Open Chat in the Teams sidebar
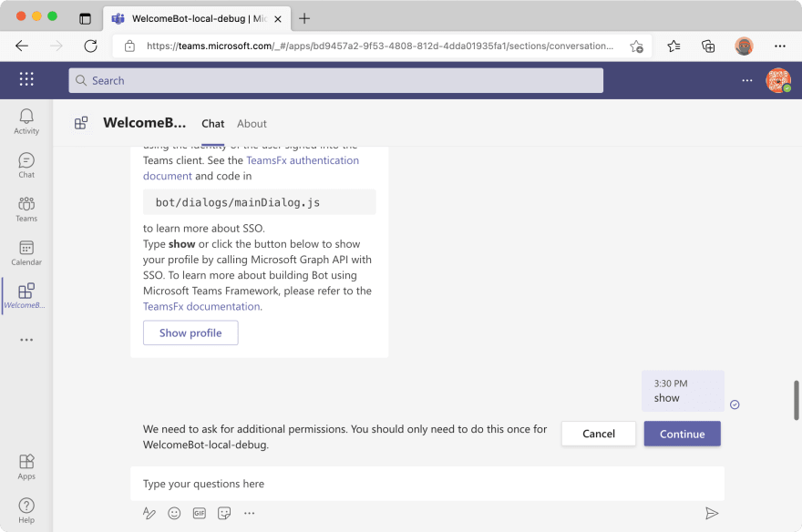This screenshot has height=532, width=802. [26, 166]
